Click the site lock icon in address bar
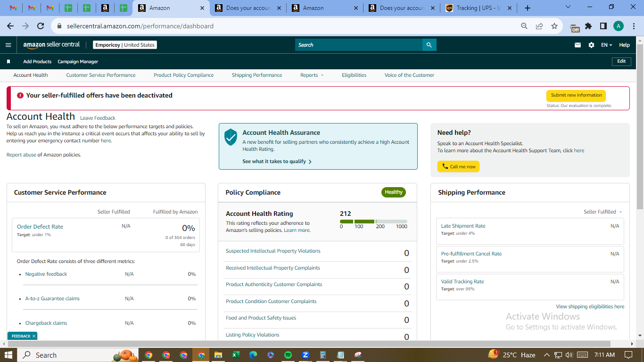The height and width of the screenshot is (362, 644). (x=59, y=26)
